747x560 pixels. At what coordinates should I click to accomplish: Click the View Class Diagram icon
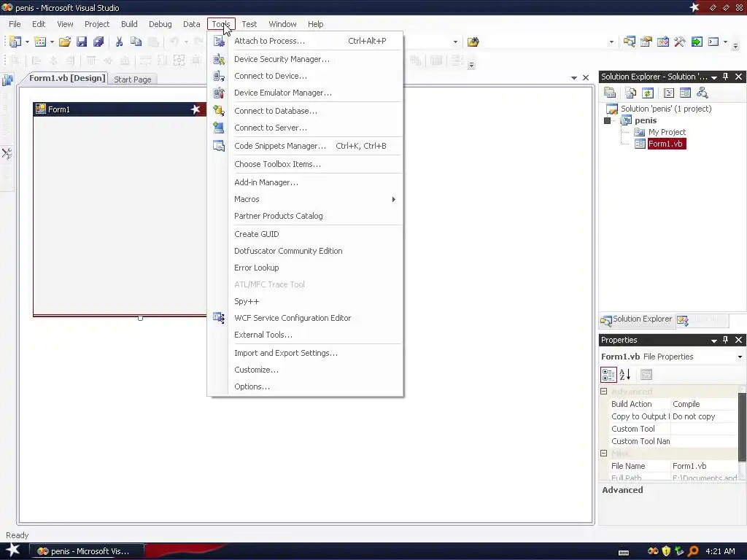pos(703,93)
